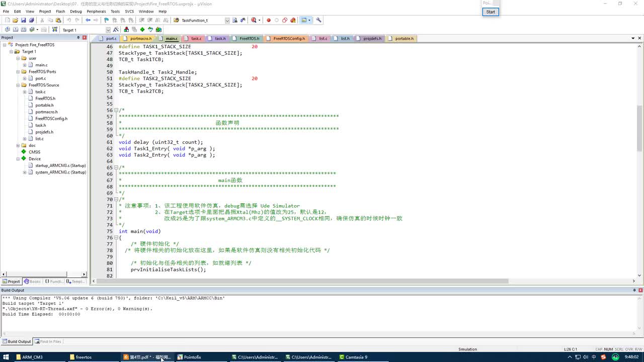
Task: Start debug session with magnifier-d icon
Action: coord(254,20)
